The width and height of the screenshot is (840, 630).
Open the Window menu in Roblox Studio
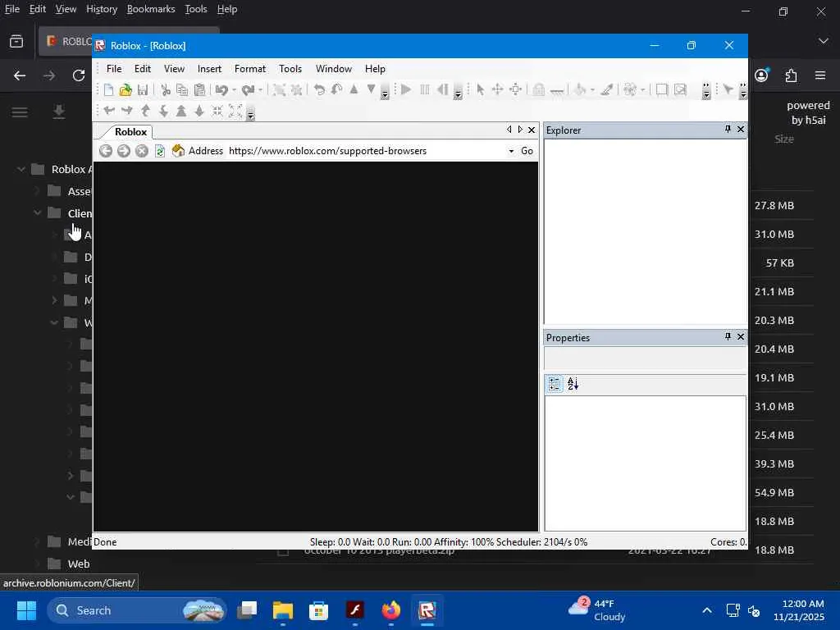[334, 69]
